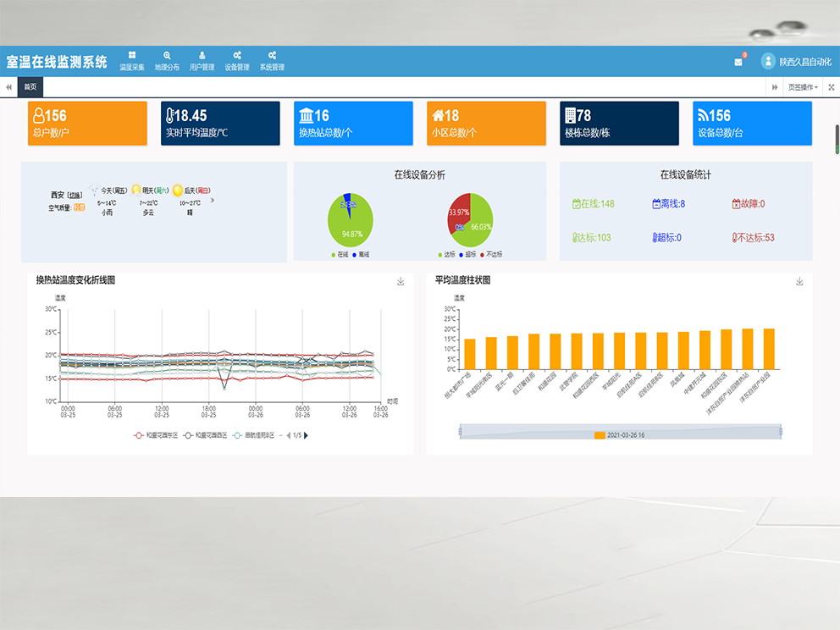Click tomorrow's cloudy weather icon
Viewport: 840px width, 630px height.
pyautogui.click(x=136, y=190)
